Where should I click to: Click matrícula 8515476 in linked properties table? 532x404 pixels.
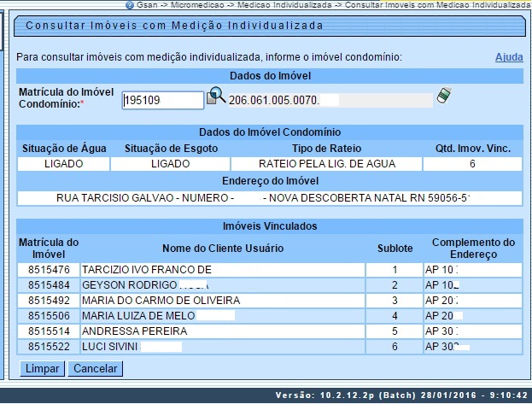click(48, 270)
